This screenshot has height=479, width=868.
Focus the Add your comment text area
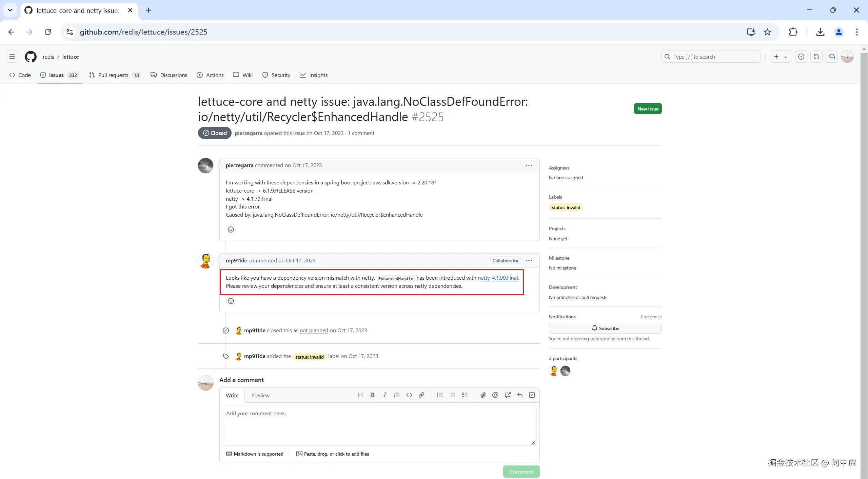point(379,425)
